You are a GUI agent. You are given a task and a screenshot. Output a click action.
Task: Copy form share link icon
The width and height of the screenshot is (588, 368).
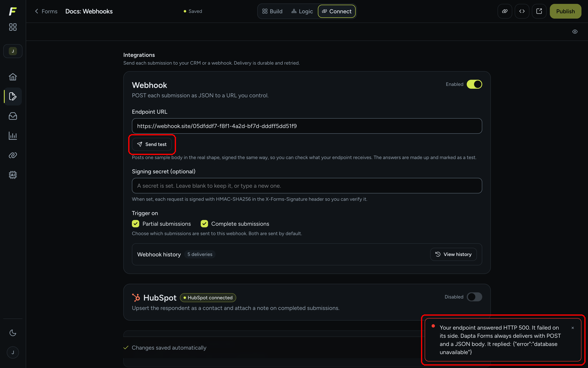(505, 11)
